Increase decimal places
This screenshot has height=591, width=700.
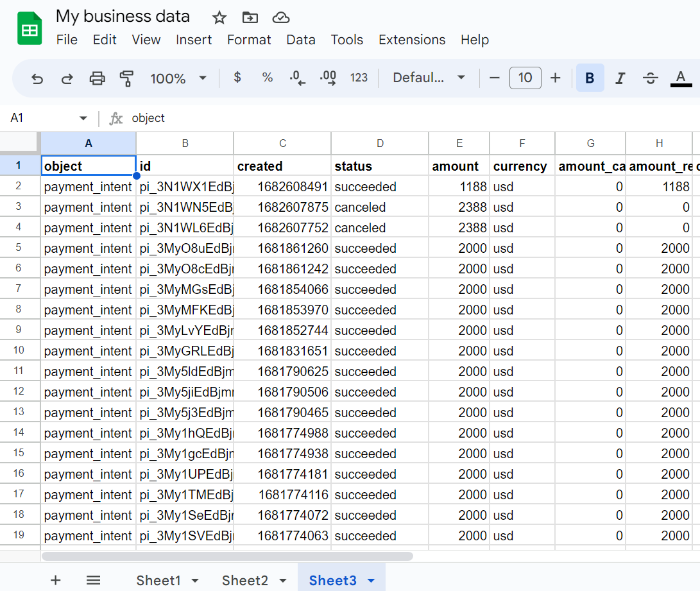pyautogui.click(x=328, y=78)
